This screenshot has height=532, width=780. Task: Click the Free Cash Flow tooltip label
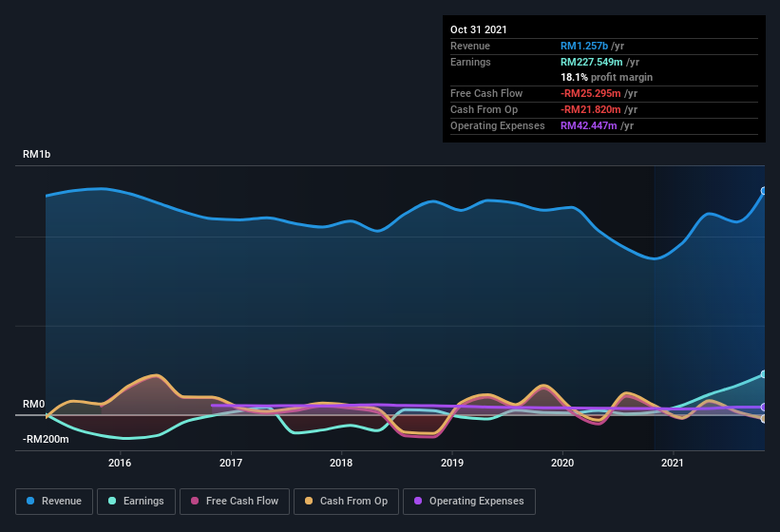tap(486, 93)
